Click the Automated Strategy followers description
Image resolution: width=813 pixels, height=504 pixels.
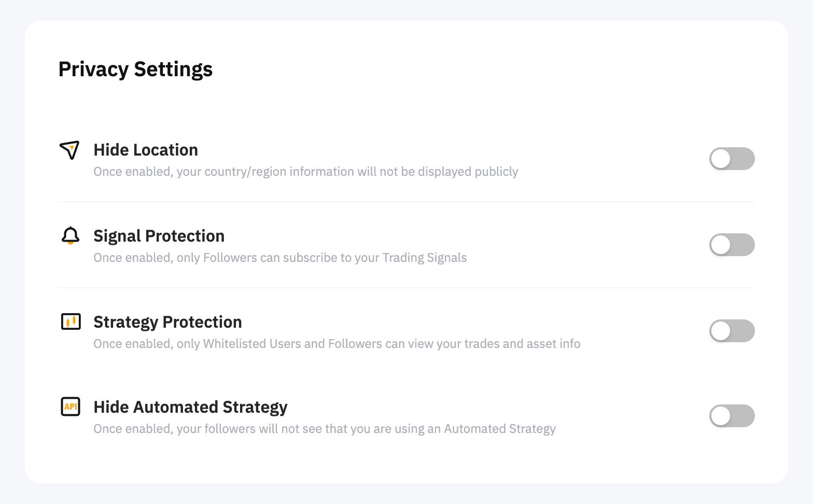tap(324, 429)
